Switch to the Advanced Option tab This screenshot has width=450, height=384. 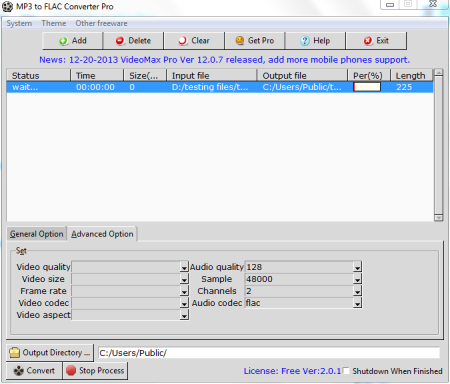click(x=102, y=234)
